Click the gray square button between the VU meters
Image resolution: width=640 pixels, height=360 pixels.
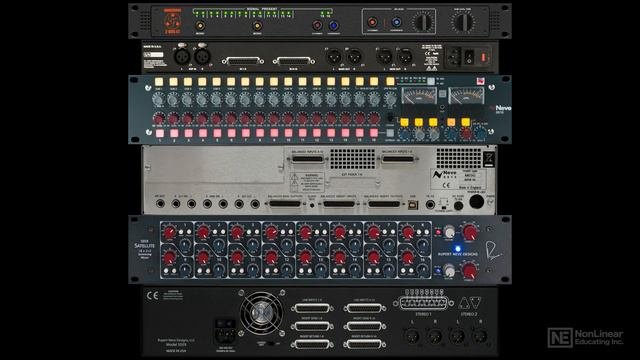tap(442, 94)
